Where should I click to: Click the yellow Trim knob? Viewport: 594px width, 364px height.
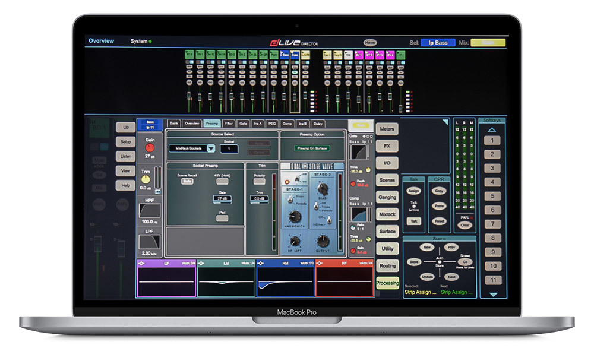pos(146,179)
